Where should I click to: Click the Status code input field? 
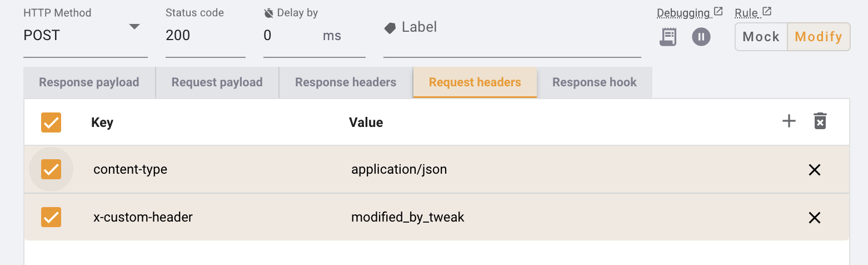coord(205,36)
